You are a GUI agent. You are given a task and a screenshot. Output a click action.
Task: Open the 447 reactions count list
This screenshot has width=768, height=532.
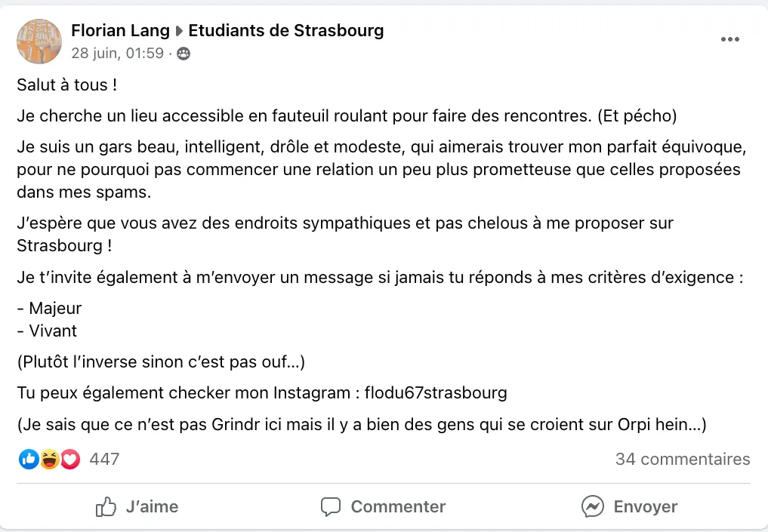[x=104, y=459]
